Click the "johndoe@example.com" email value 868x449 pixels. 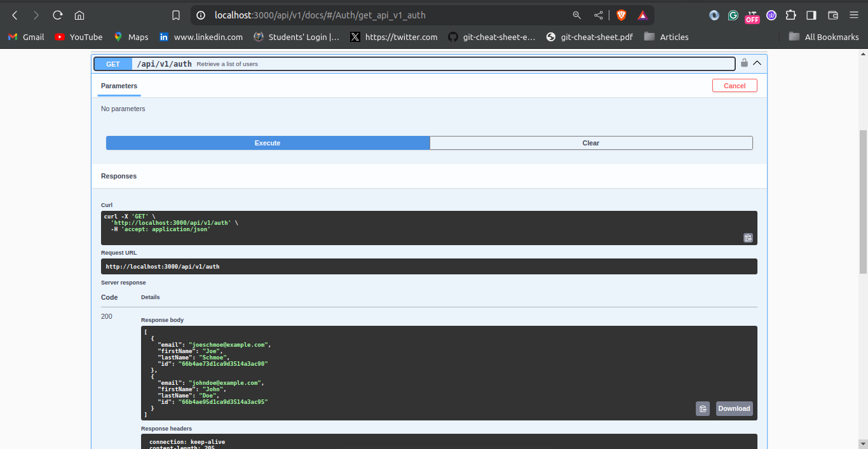coord(226,383)
